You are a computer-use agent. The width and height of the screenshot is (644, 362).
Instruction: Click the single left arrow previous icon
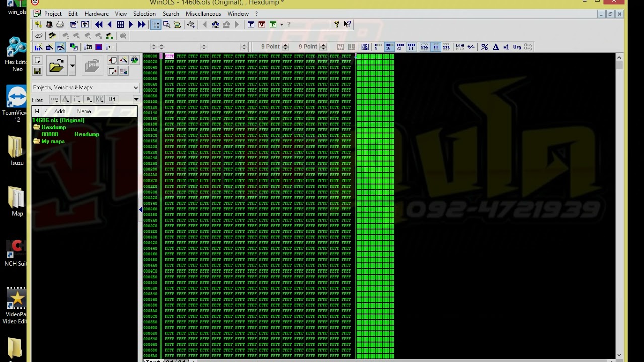(109, 24)
